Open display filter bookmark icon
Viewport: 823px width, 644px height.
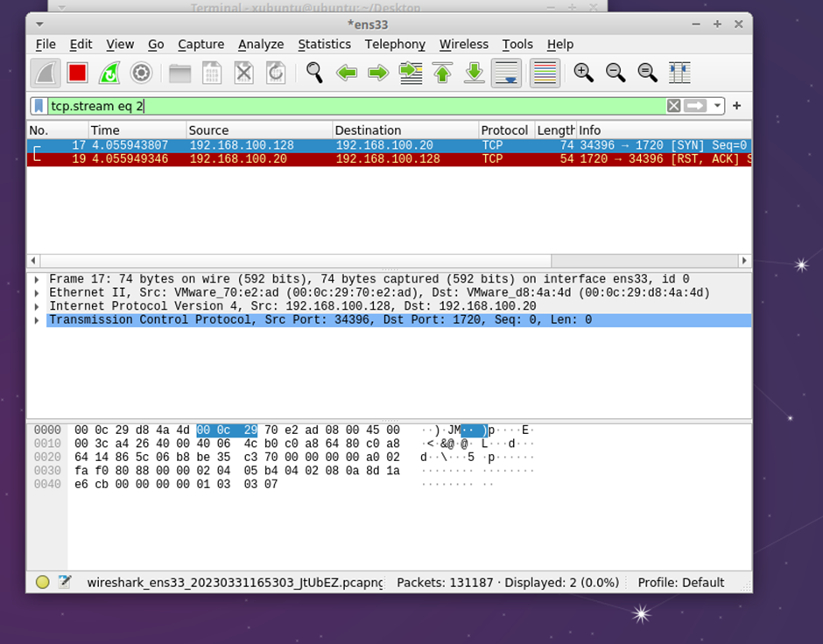coord(39,106)
